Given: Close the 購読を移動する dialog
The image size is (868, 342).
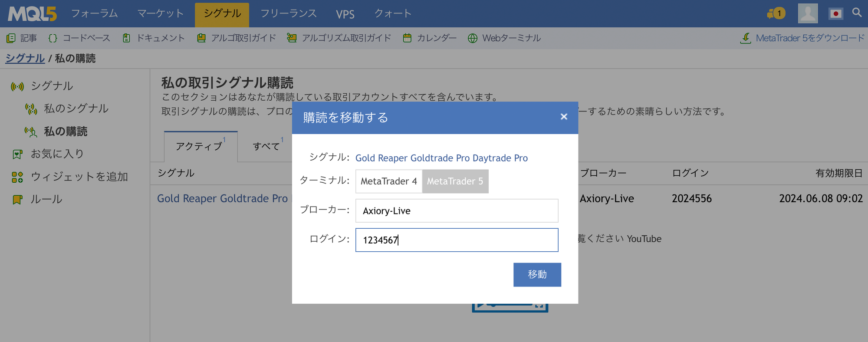Looking at the screenshot, I should click(564, 117).
